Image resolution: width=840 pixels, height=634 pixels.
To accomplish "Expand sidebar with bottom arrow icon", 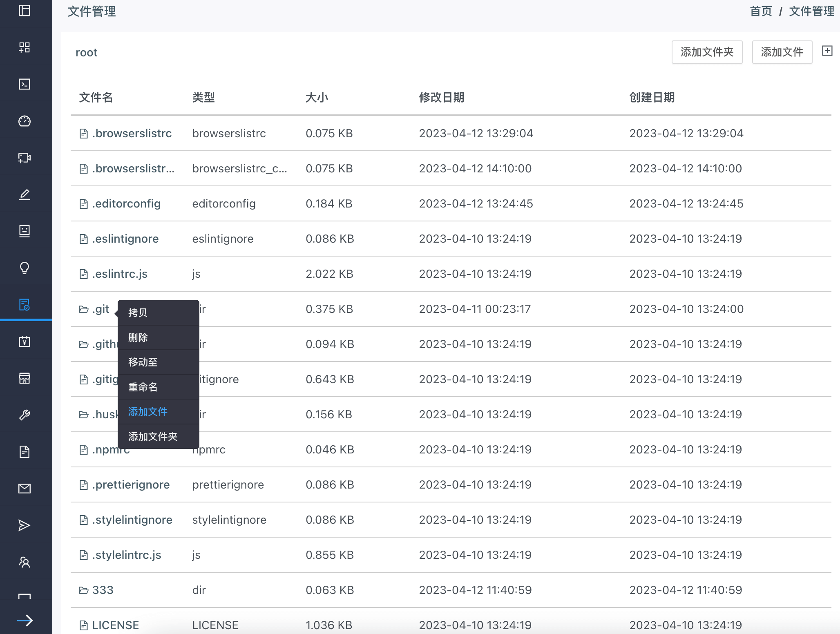I will (25, 621).
